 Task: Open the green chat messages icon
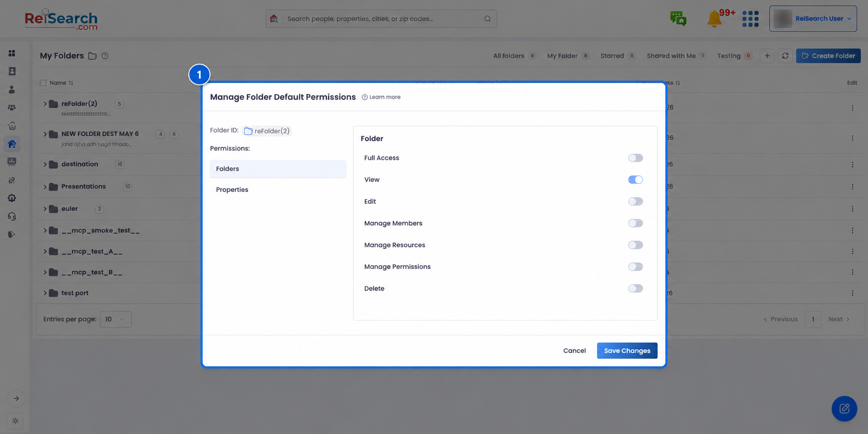(678, 19)
